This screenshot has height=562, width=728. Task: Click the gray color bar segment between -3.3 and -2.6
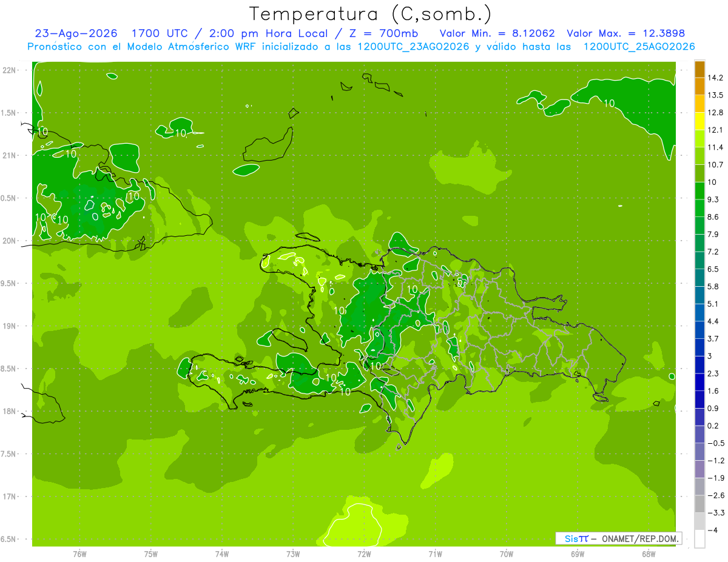[699, 504]
